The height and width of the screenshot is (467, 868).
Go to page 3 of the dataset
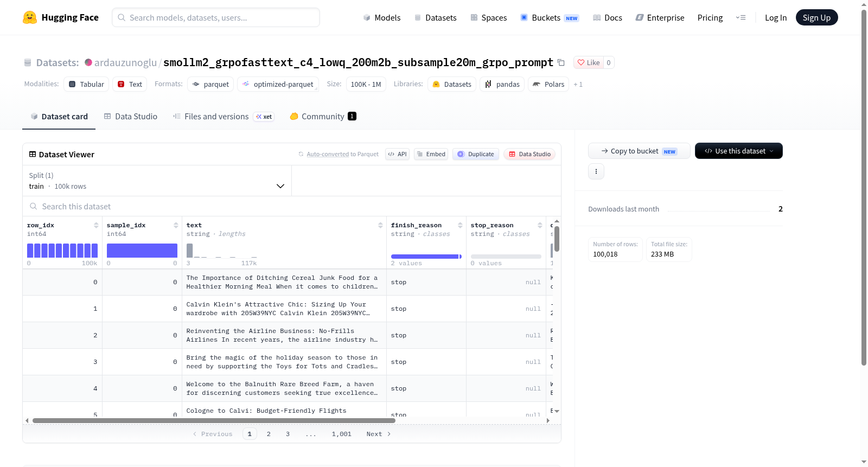(288, 434)
